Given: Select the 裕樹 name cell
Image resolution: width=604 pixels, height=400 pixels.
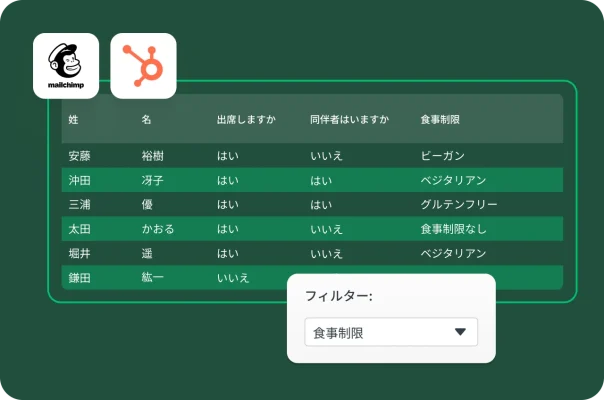Looking at the screenshot, I should [153, 156].
